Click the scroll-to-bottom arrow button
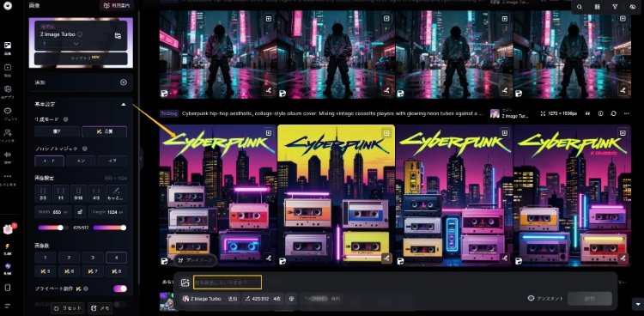This screenshot has width=644, height=316. pyautogui.click(x=637, y=305)
